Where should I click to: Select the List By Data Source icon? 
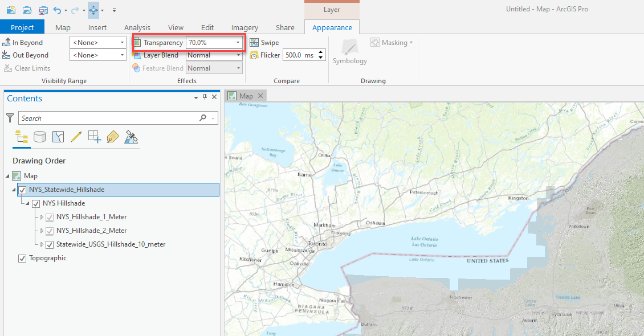39,137
